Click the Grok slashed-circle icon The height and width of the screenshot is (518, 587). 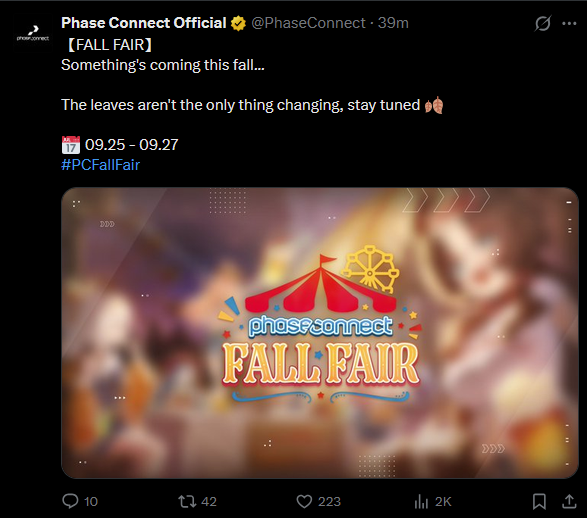(x=542, y=24)
